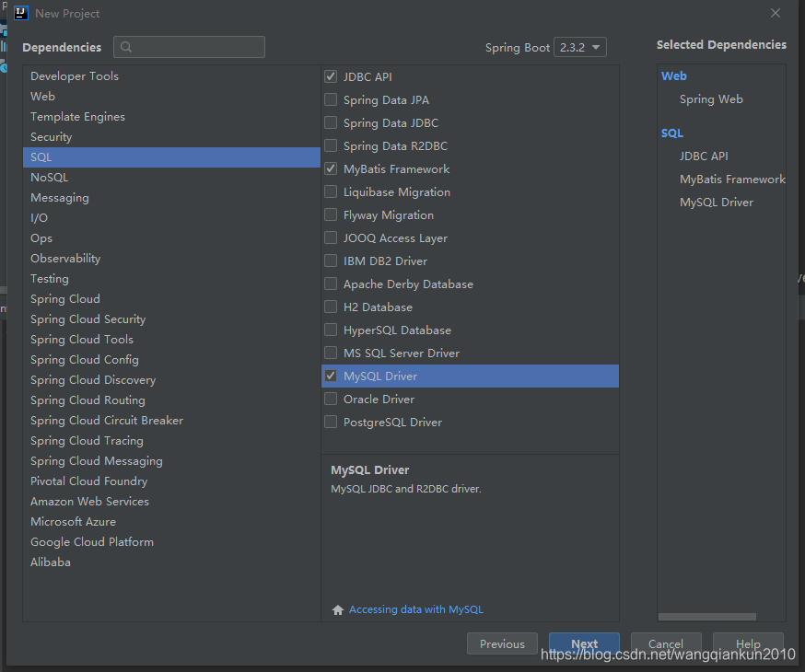
Task: Click the home icon beside Accessing data with MySQL
Action: pos(338,610)
